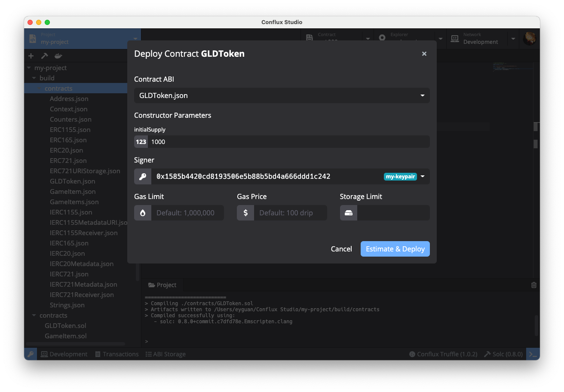Screen dimensions: 564x392
Task: Open ERC721URIStorage.json in file tree
Action: 85,171
